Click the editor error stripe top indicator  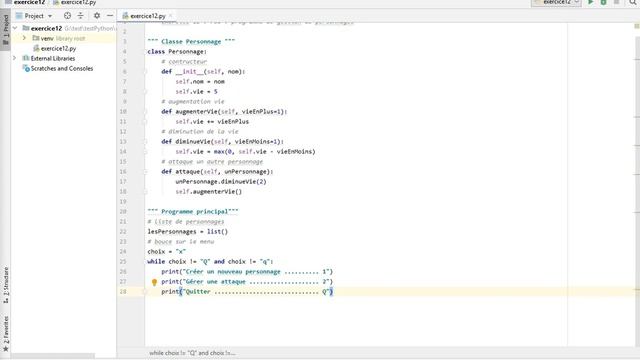click(x=637, y=26)
